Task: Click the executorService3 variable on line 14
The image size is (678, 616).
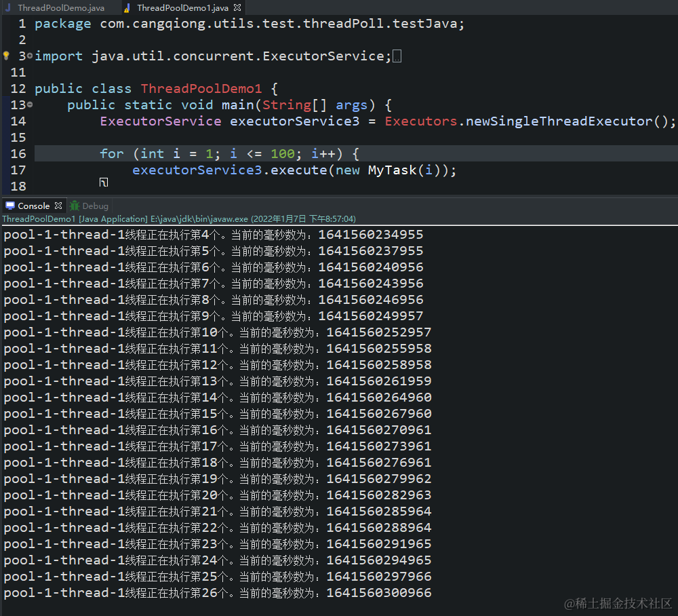Action: click(x=294, y=121)
